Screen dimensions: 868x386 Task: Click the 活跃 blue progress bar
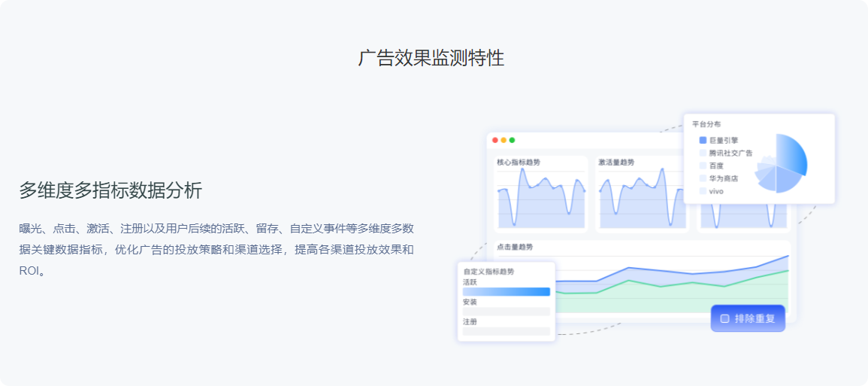(x=507, y=292)
